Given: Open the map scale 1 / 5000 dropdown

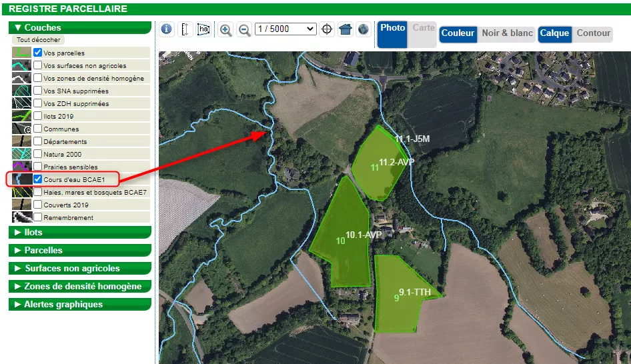Looking at the screenshot, I should pos(285,29).
